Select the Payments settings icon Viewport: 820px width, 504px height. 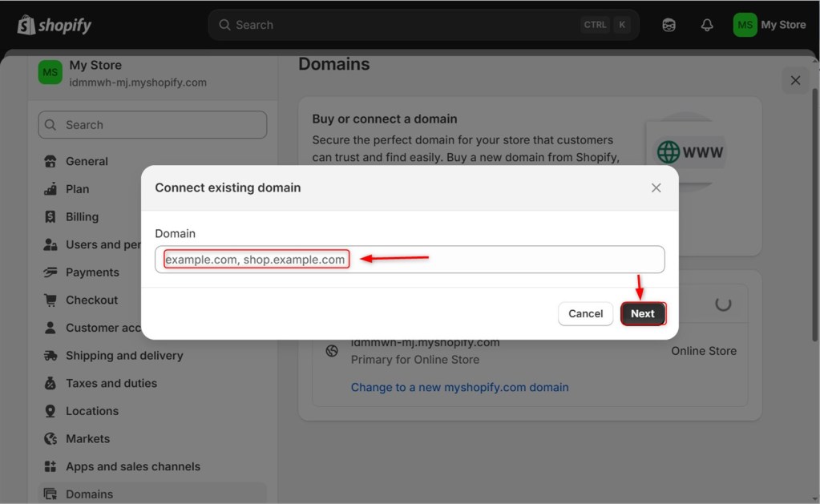pyautogui.click(x=49, y=272)
